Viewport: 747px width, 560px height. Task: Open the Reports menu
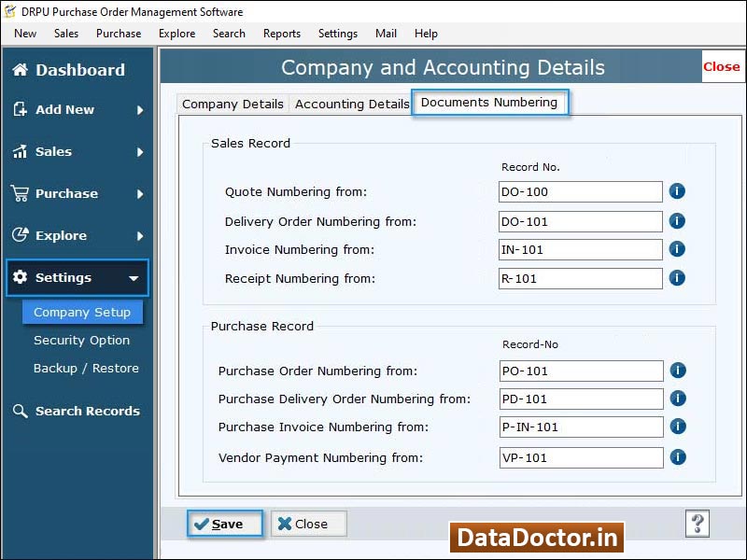281,34
